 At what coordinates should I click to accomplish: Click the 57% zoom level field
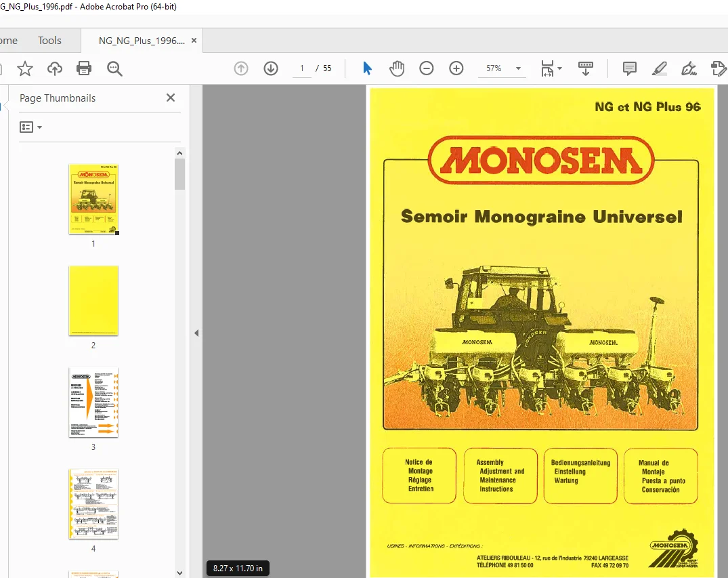tap(494, 68)
